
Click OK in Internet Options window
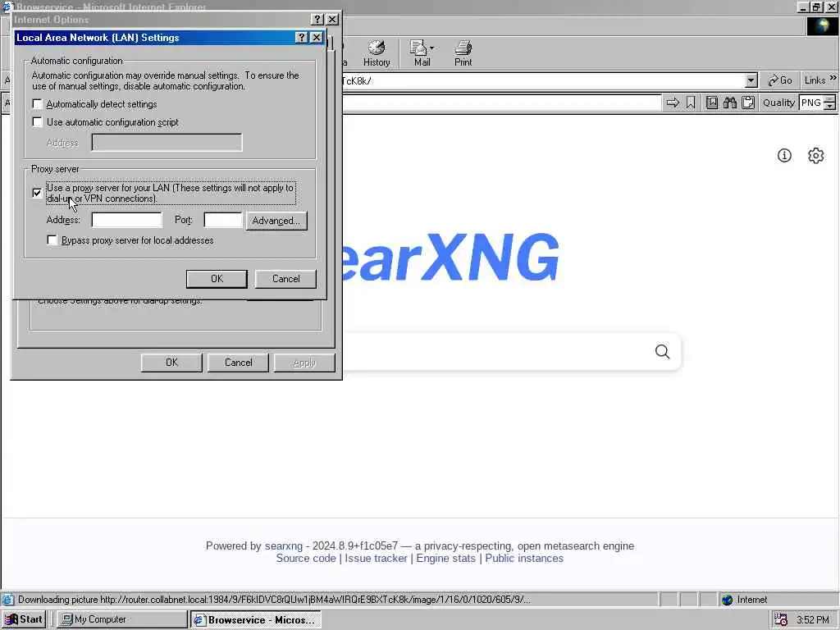coord(171,363)
